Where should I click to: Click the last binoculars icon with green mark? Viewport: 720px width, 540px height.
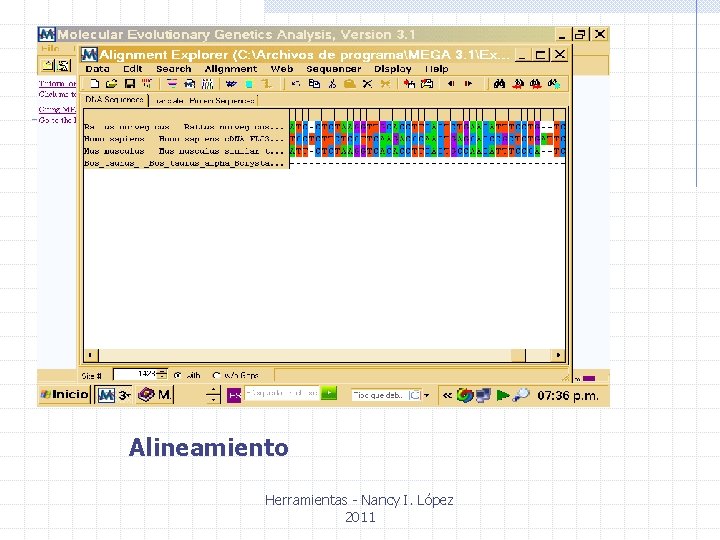[554, 84]
